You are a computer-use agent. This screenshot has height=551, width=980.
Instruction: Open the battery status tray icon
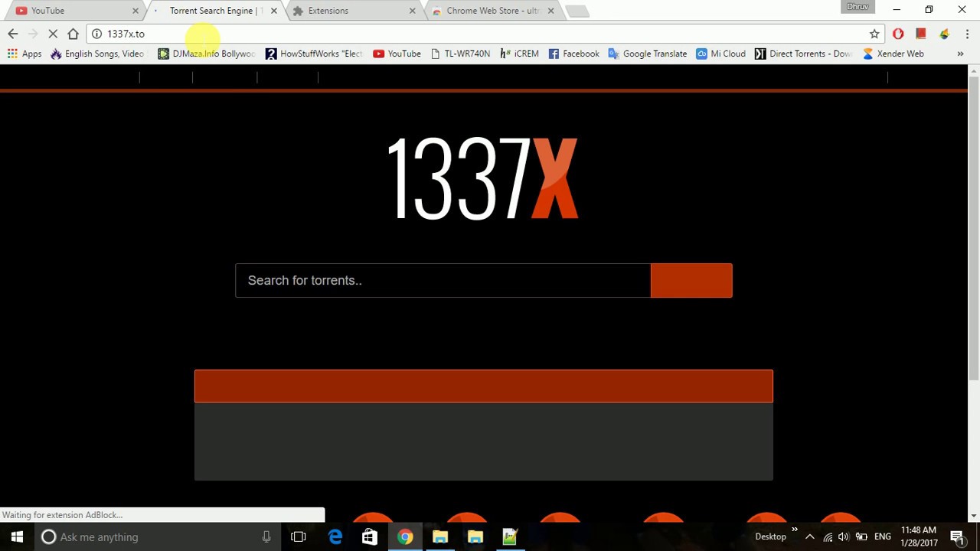click(x=861, y=536)
